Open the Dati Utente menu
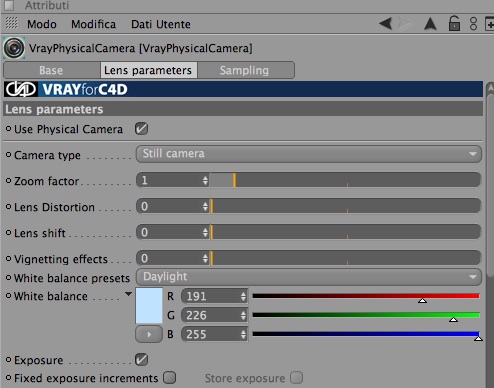The width and height of the screenshot is (494, 388). pos(161,24)
